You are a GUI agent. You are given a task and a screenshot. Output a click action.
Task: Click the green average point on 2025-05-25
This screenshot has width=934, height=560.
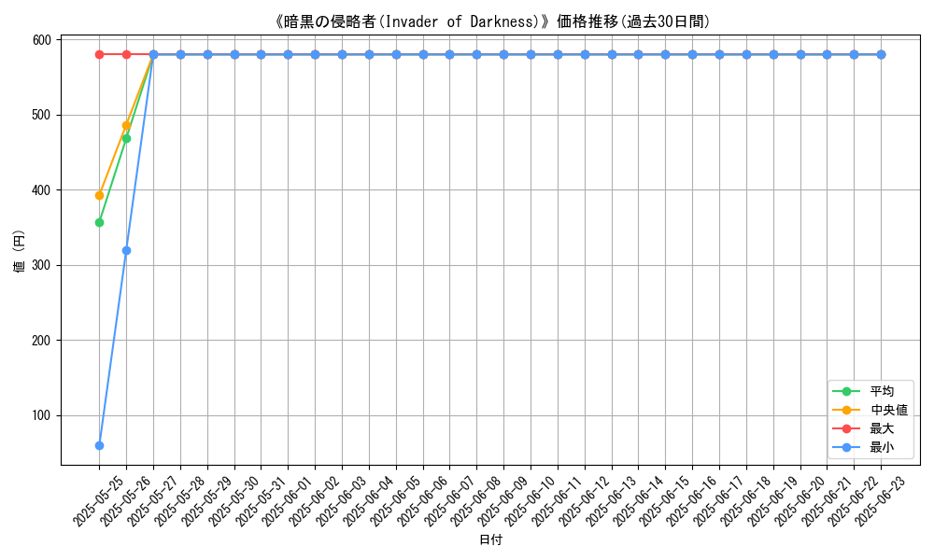coord(100,222)
